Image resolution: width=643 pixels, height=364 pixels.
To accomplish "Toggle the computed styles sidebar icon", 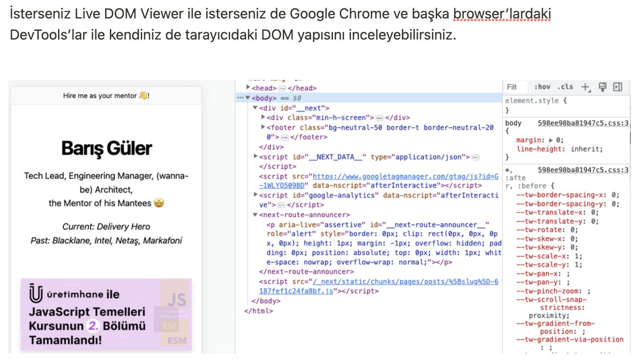I will point(618,87).
